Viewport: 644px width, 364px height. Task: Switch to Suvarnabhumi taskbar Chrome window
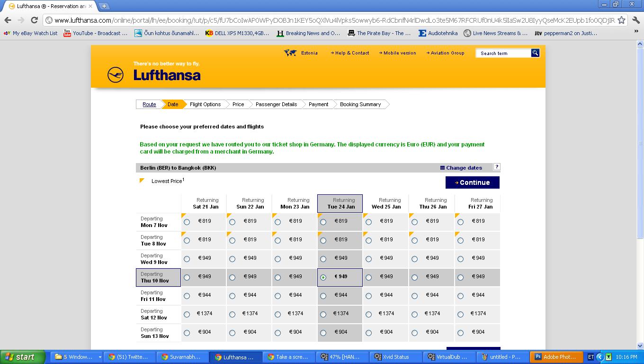(x=183, y=357)
